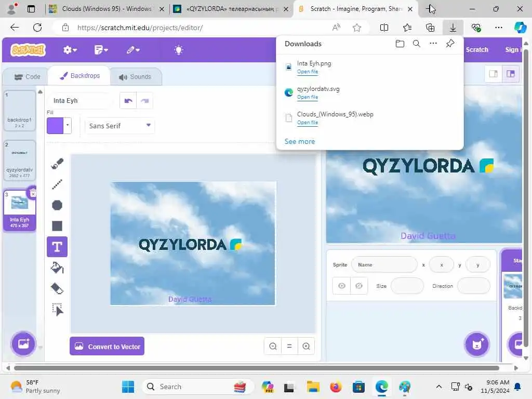Click the Undo arrow button
Viewport: 532px width, 399px height.
pyautogui.click(x=128, y=101)
